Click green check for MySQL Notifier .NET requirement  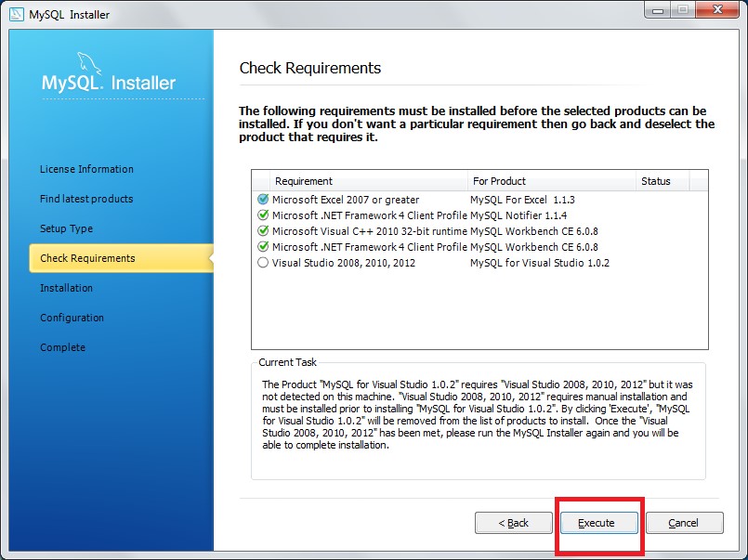pos(262,215)
